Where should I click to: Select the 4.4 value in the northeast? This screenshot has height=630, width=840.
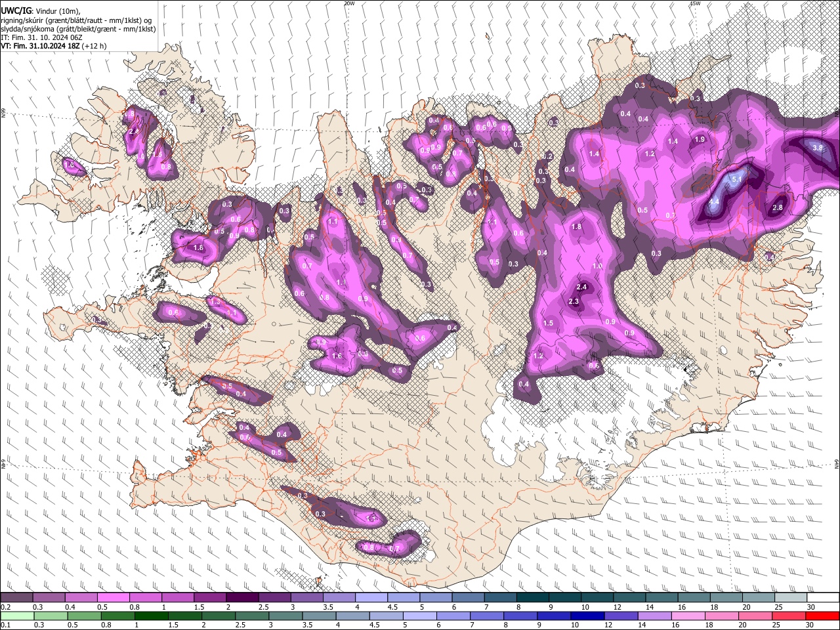[x=715, y=201]
